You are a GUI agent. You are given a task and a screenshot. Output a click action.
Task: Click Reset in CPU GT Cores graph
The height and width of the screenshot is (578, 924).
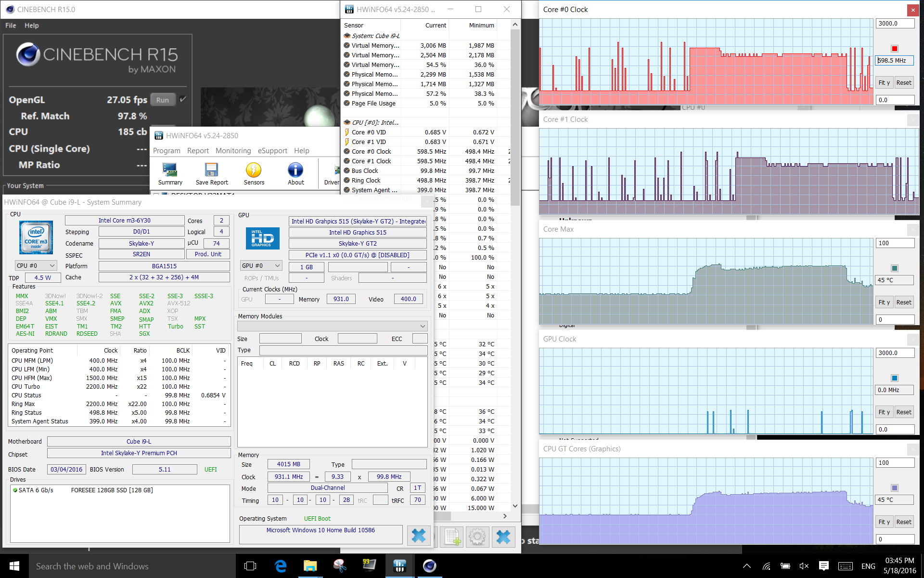click(x=904, y=522)
